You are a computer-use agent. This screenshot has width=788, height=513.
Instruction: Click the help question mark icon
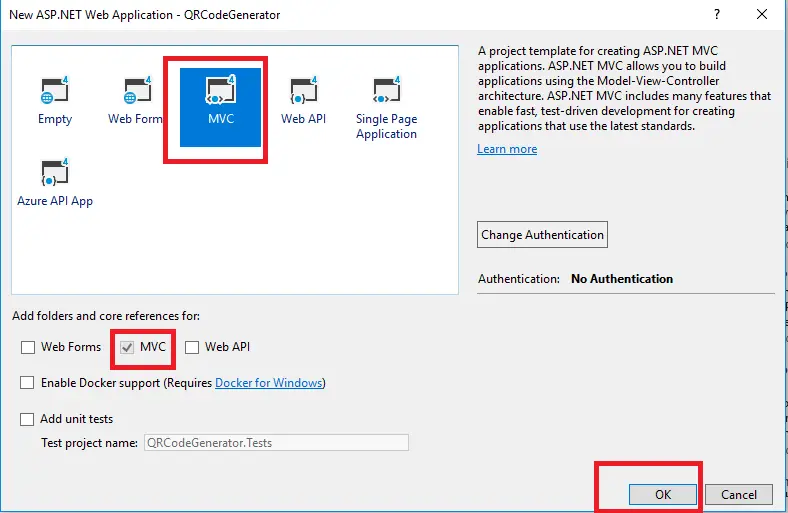(x=716, y=15)
